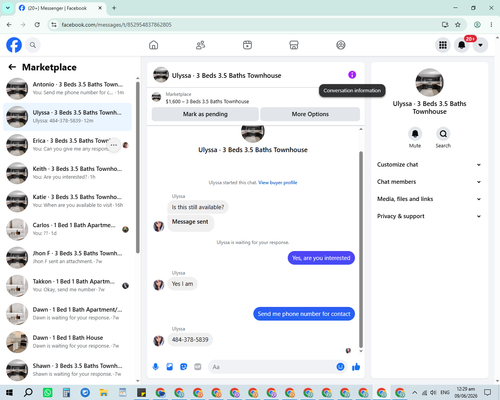Click the chat messages vertical scrollbar

361,249
